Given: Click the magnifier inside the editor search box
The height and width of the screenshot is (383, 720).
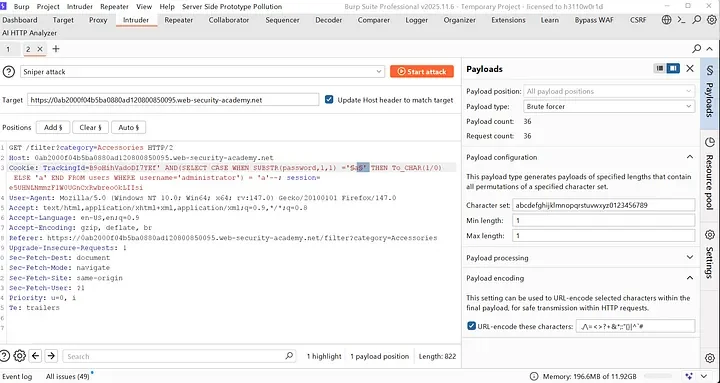Looking at the screenshot, I should pyautogui.click(x=289, y=356).
